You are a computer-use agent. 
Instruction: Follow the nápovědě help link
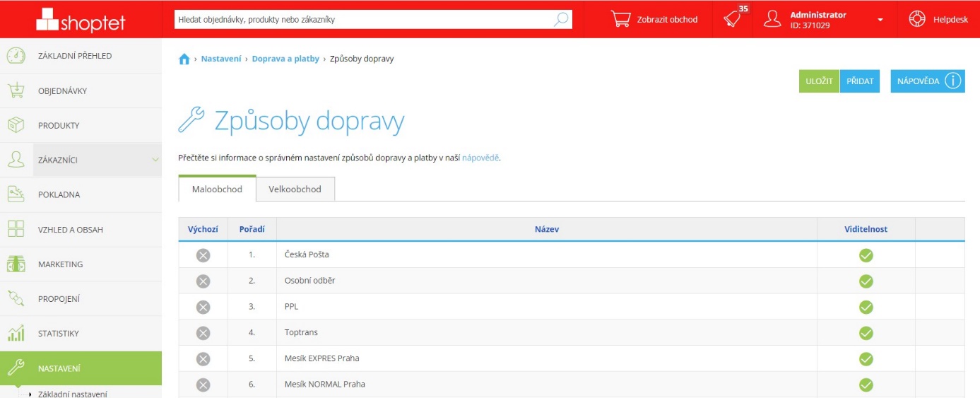(480, 158)
